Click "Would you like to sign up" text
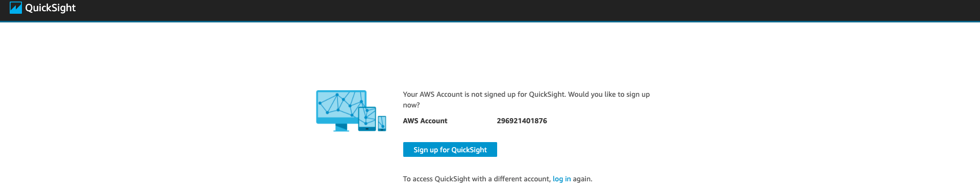Screen dimensions: 980x192 pyautogui.click(x=609, y=94)
